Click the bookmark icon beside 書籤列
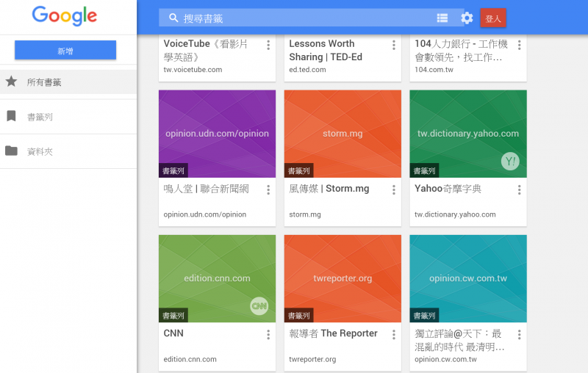This screenshot has width=588, height=373. (11, 116)
